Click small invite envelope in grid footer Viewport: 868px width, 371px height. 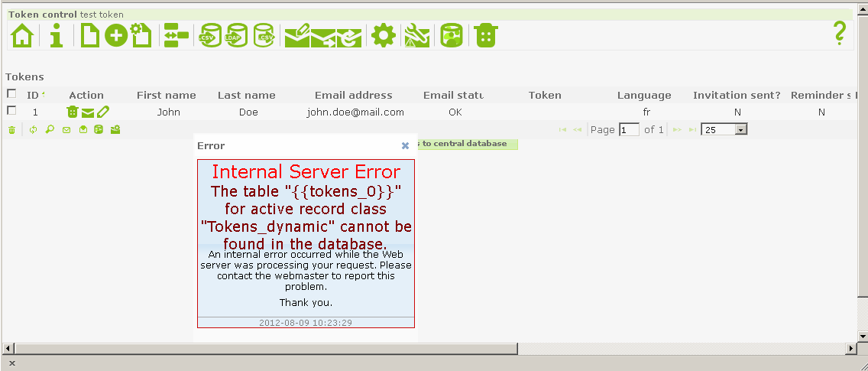tap(66, 130)
